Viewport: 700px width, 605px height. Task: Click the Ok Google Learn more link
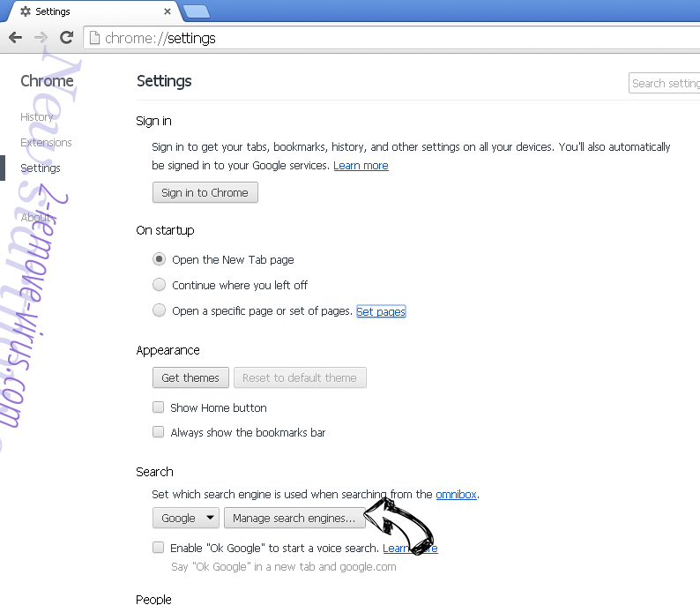(410, 549)
